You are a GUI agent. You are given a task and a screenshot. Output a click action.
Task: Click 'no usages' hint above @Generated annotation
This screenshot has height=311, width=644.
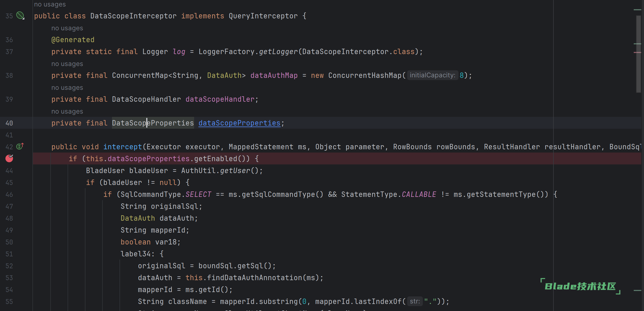tap(67, 28)
